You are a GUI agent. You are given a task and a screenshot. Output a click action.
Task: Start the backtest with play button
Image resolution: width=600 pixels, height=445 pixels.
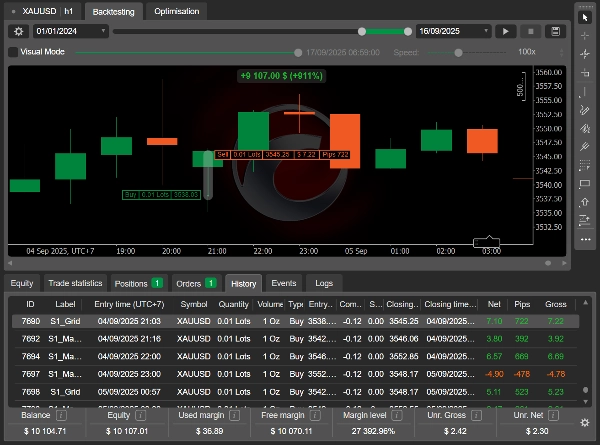(x=505, y=31)
